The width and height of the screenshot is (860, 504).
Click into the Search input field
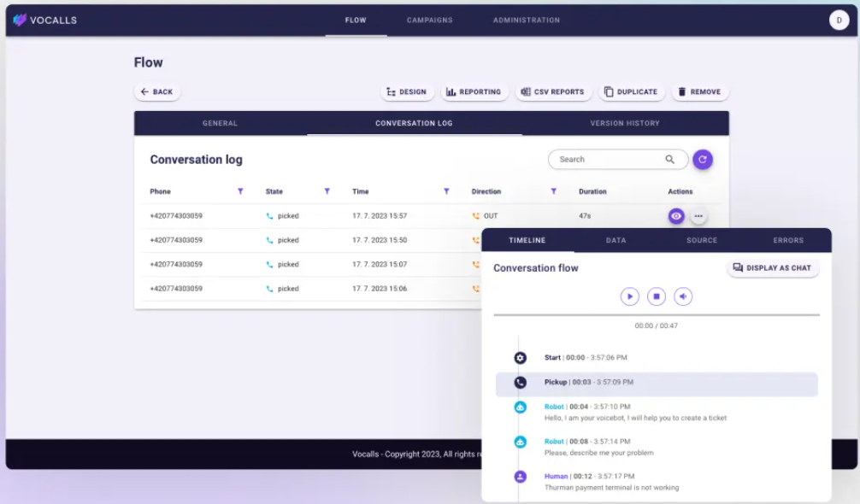[607, 159]
